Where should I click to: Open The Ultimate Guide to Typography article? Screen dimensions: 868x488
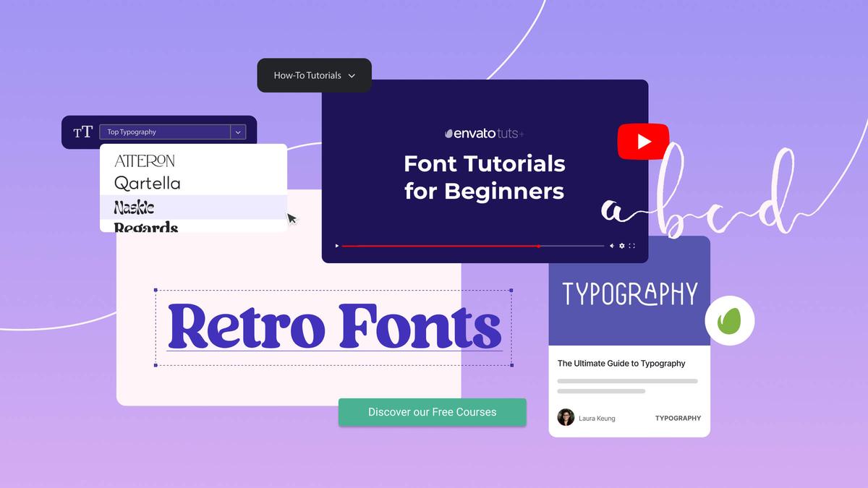click(621, 364)
